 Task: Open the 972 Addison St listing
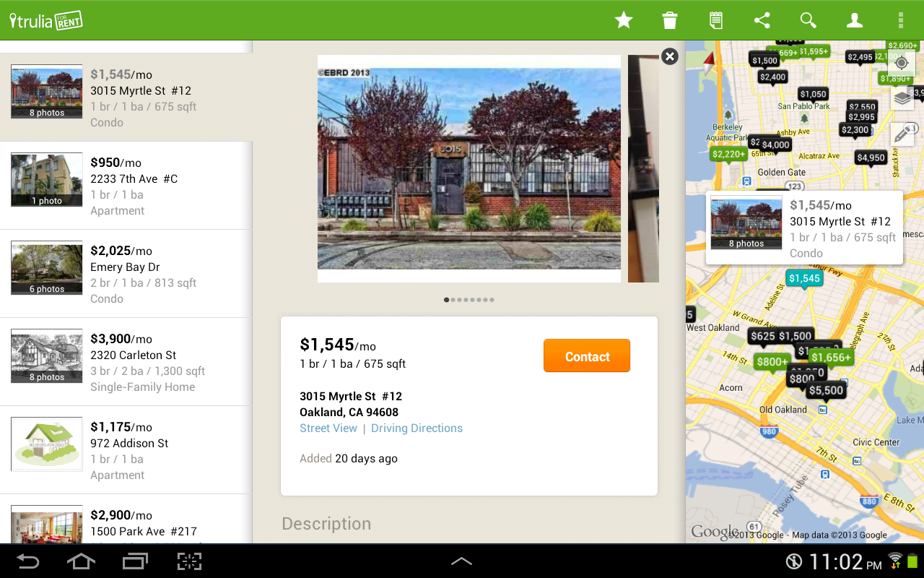(126, 450)
